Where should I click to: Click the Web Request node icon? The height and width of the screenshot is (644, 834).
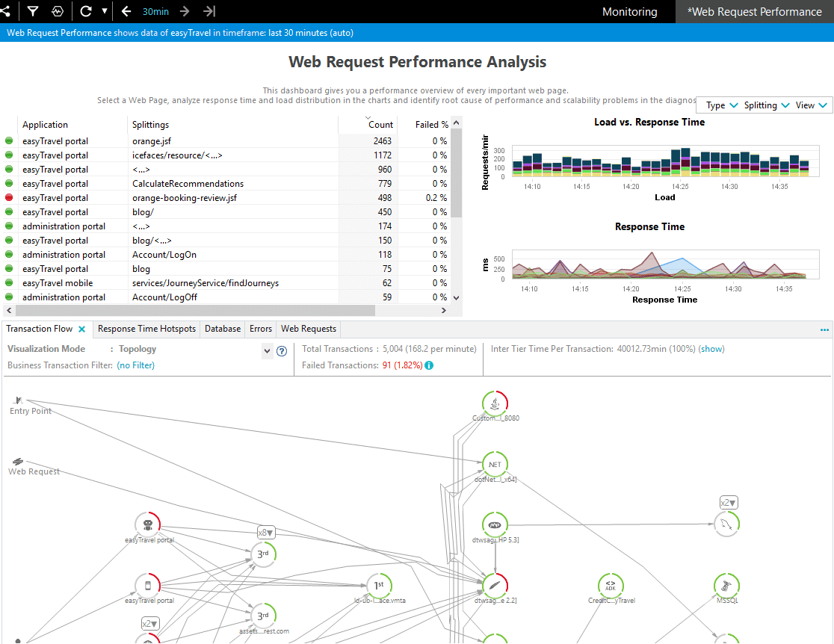pos(19,461)
